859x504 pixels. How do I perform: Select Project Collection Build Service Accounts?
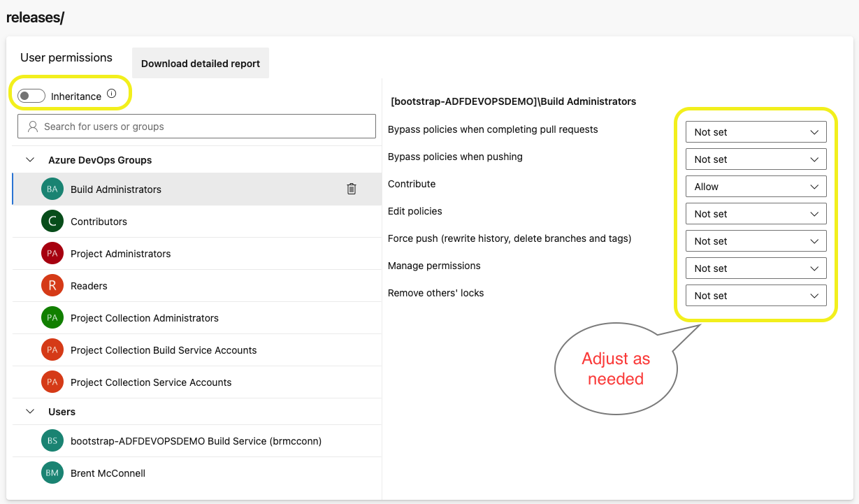tap(196, 350)
